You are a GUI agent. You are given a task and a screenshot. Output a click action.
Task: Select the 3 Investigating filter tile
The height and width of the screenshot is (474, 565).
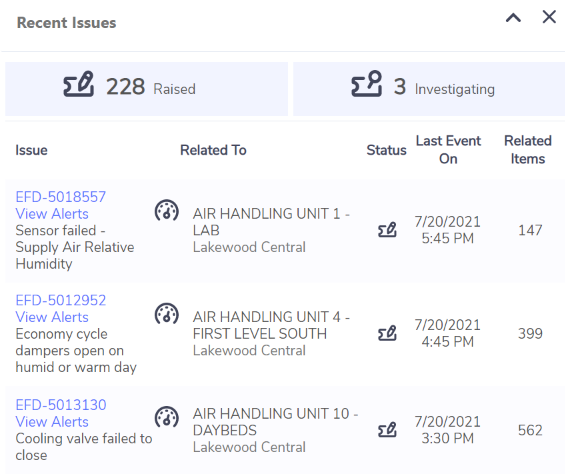pos(429,89)
